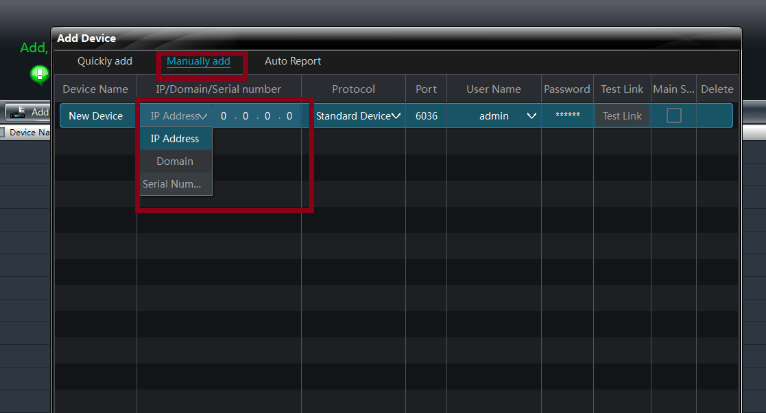The image size is (766, 413).
Task: Click the Protocol column header
Action: pos(353,89)
